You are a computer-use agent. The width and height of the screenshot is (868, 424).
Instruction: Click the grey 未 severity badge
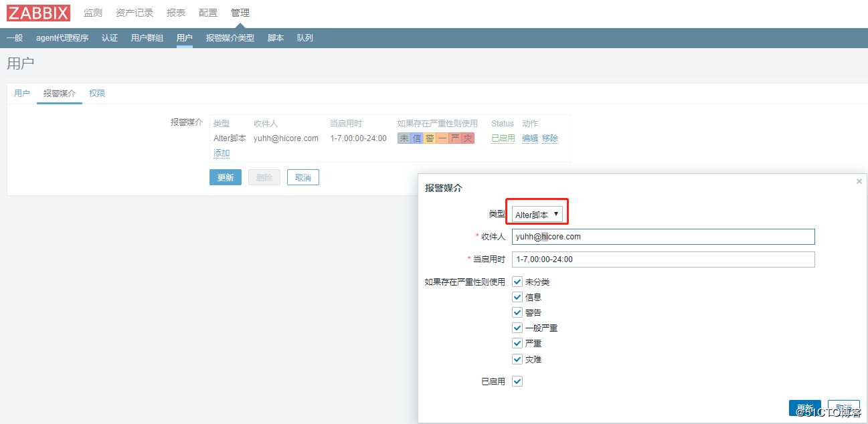(404, 138)
